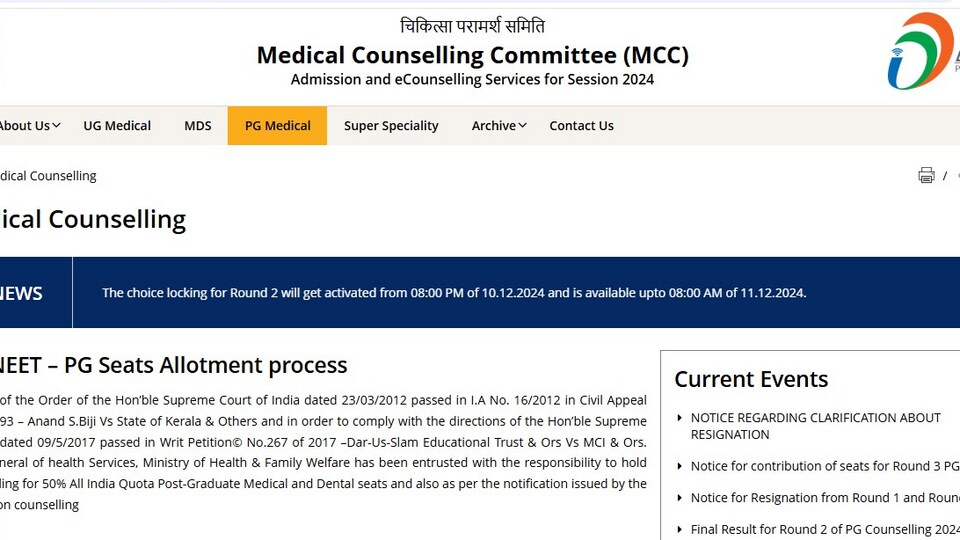Switch to the PG Medical tab
This screenshot has width=960, height=540.
(277, 126)
